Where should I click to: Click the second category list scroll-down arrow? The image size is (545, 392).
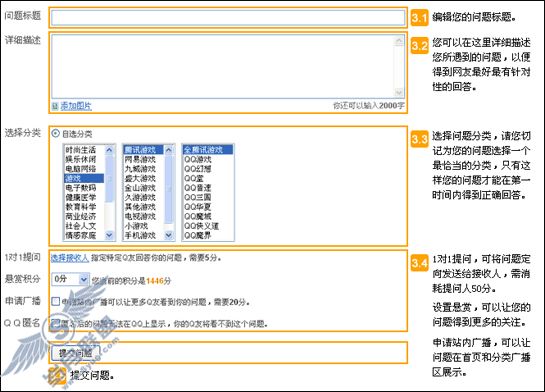[x=169, y=235]
